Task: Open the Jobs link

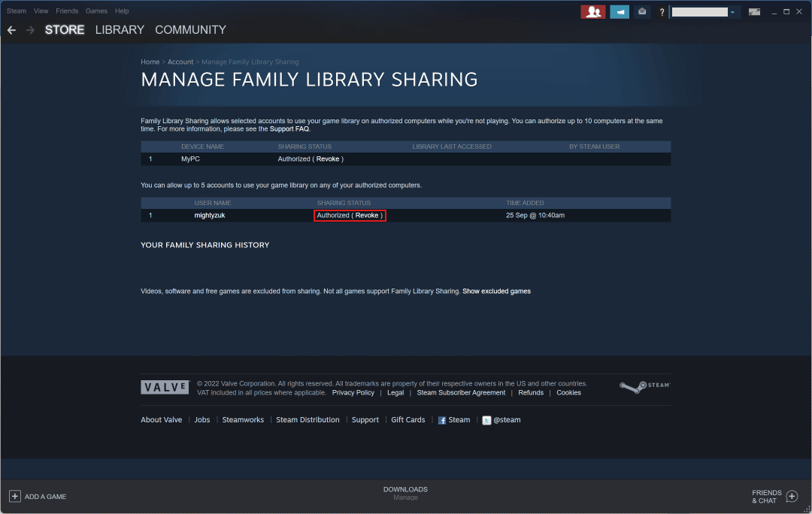Action: pyautogui.click(x=202, y=420)
